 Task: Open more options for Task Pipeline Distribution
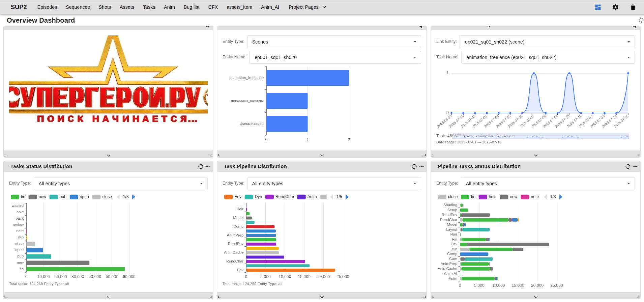[x=421, y=166]
